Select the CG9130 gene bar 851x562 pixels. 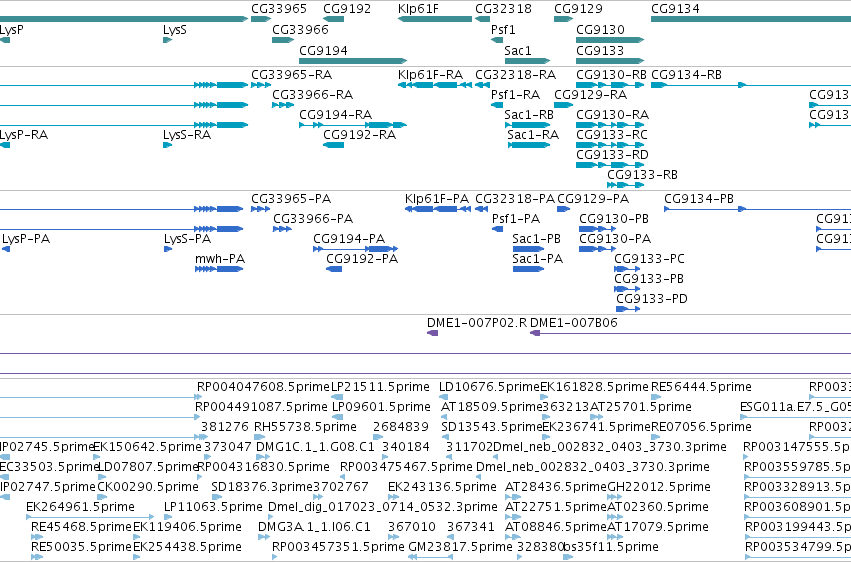coord(609,40)
